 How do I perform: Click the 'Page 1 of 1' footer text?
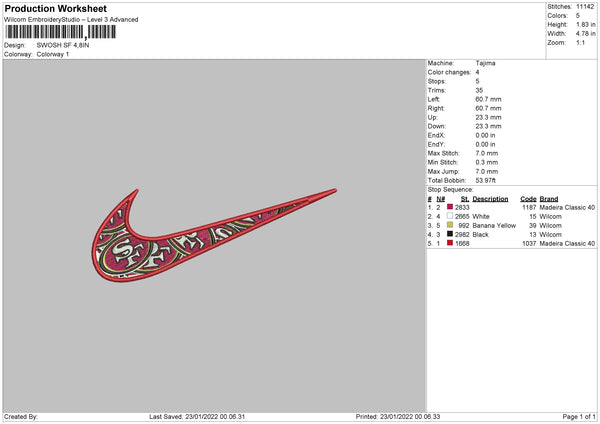(579, 417)
